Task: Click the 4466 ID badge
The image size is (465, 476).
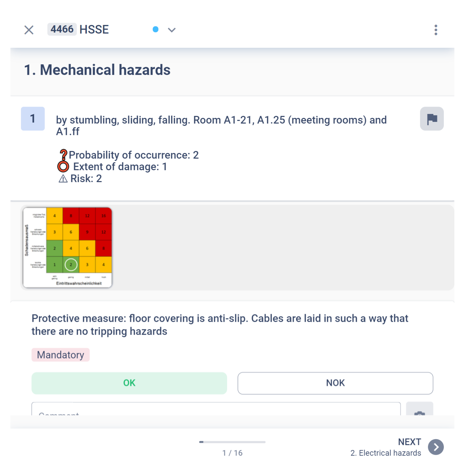Action: click(62, 29)
